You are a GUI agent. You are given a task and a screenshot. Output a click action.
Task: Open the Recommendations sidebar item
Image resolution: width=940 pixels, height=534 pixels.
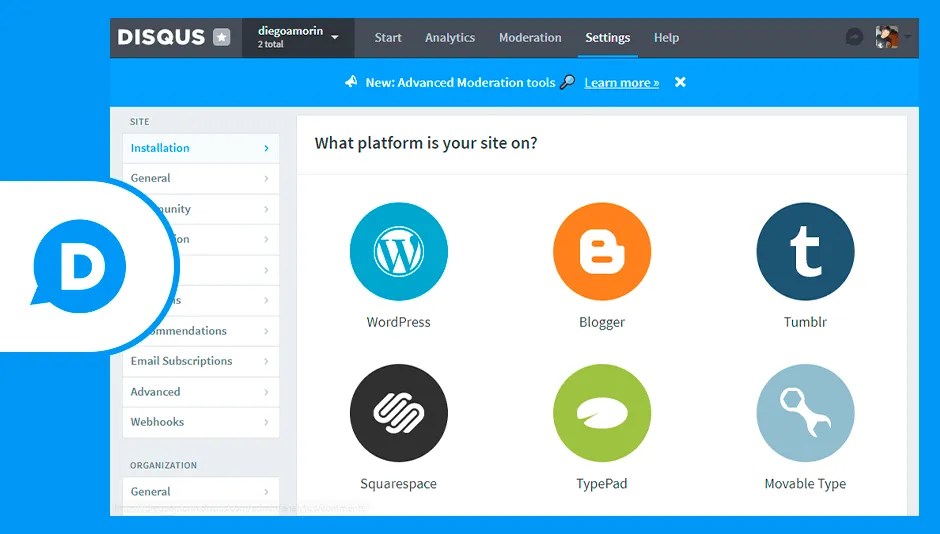(x=201, y=331)
